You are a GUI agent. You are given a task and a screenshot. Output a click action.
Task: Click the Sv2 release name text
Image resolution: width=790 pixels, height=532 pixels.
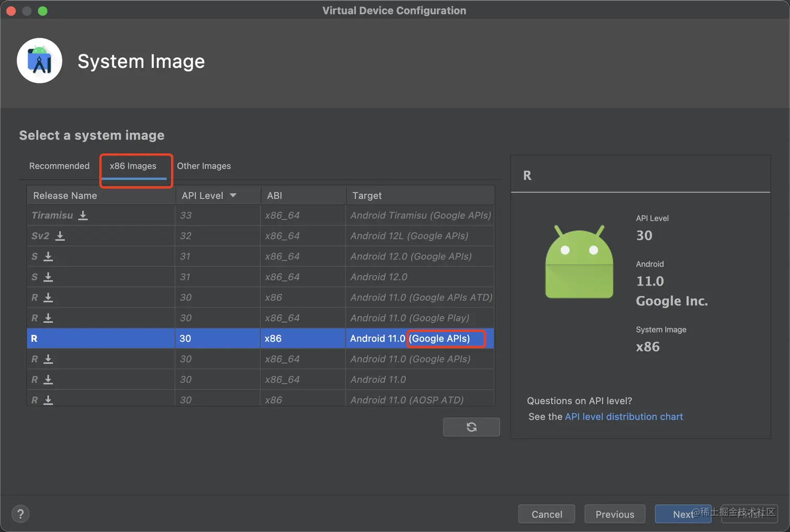point(40,235)
